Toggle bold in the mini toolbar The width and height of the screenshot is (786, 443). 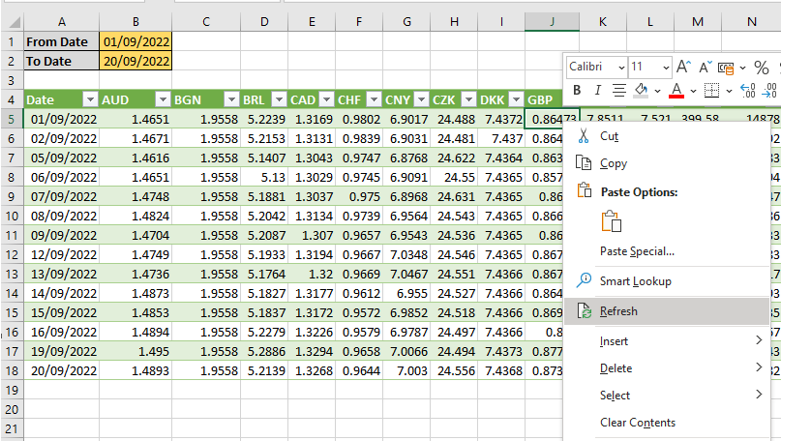point(577,90)
